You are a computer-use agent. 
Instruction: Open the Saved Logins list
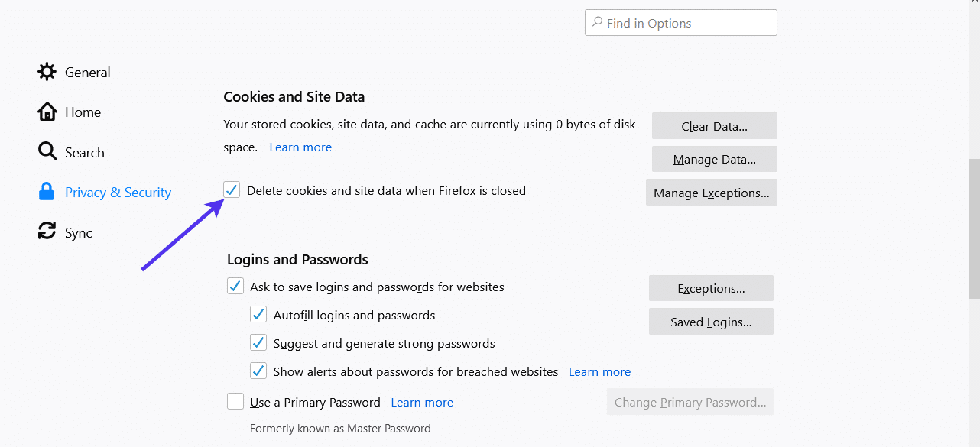(x=710, y=321)
